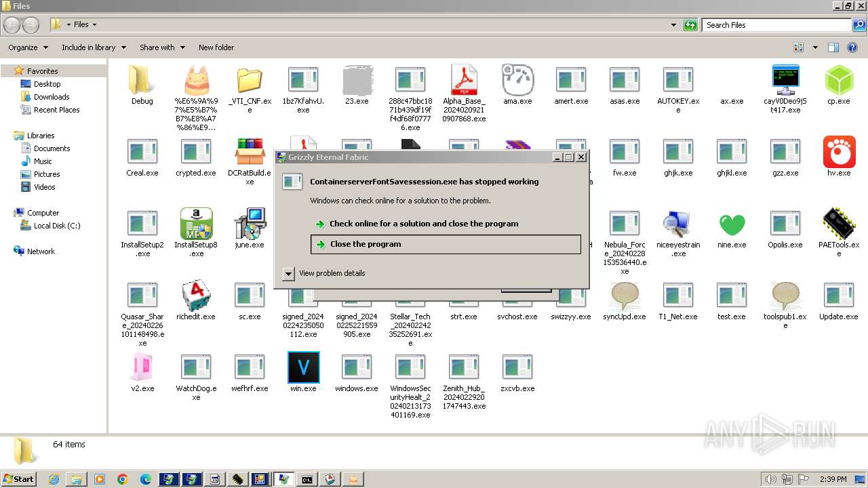Select 23.exe icon

pyautogui.click(x=357, y=80)
